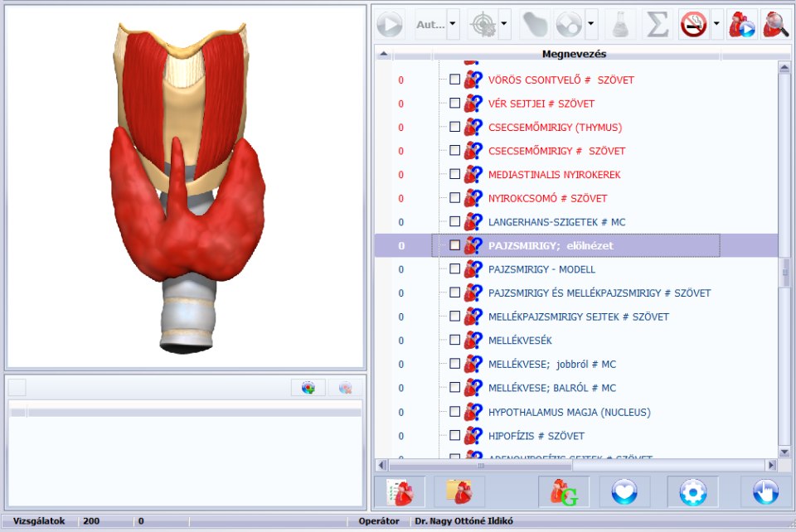This screenshot has height=532, width=796.
Task: Check the PAJZSMIRIGY - MODELL checkbox
Action: point(454,268)
